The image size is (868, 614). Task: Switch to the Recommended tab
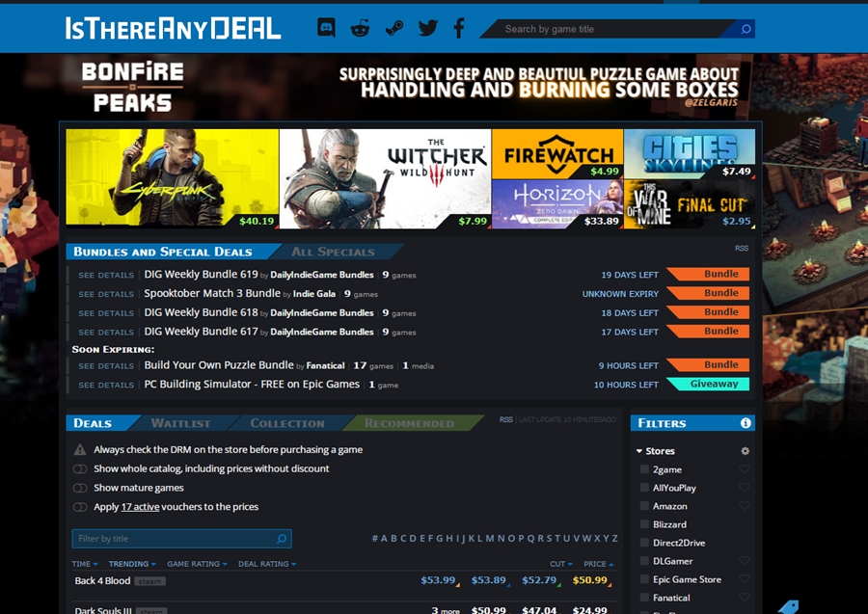[x=409, y=423]
